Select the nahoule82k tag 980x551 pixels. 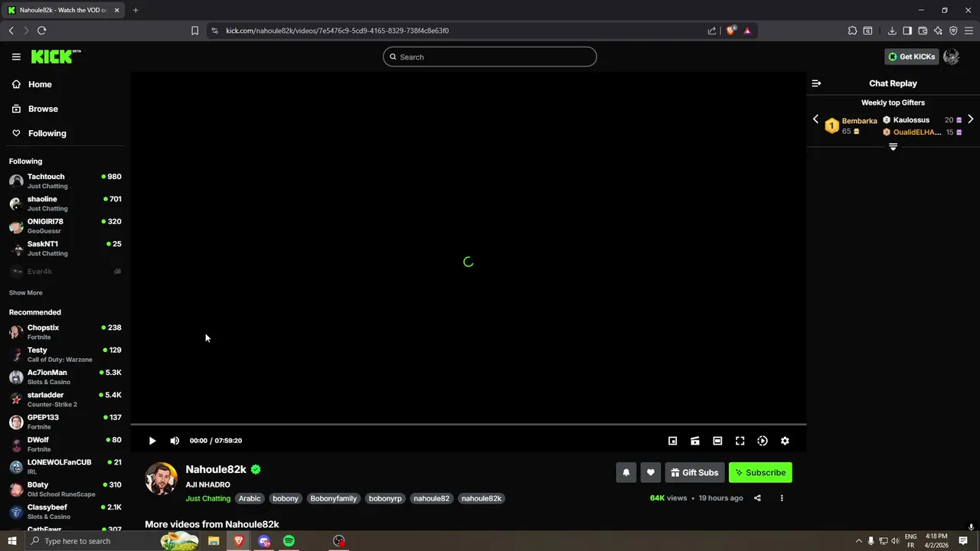tap(482, 498)
